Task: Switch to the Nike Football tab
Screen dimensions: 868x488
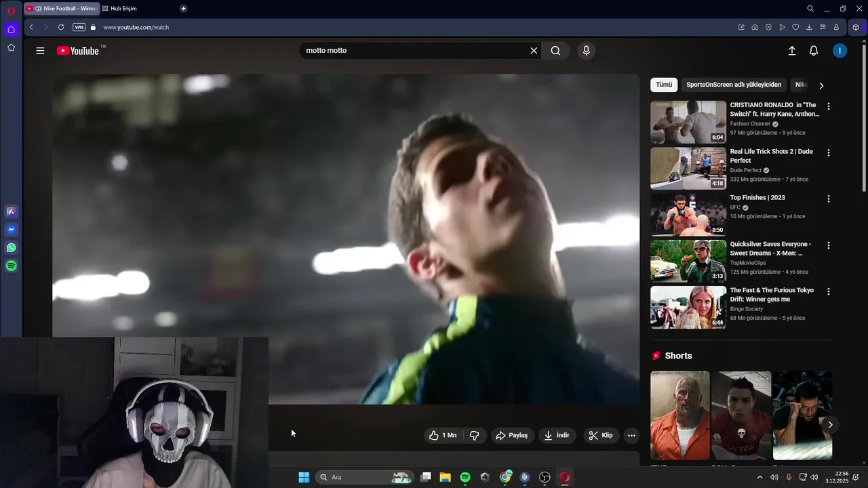Action: [x=61, y=9]
